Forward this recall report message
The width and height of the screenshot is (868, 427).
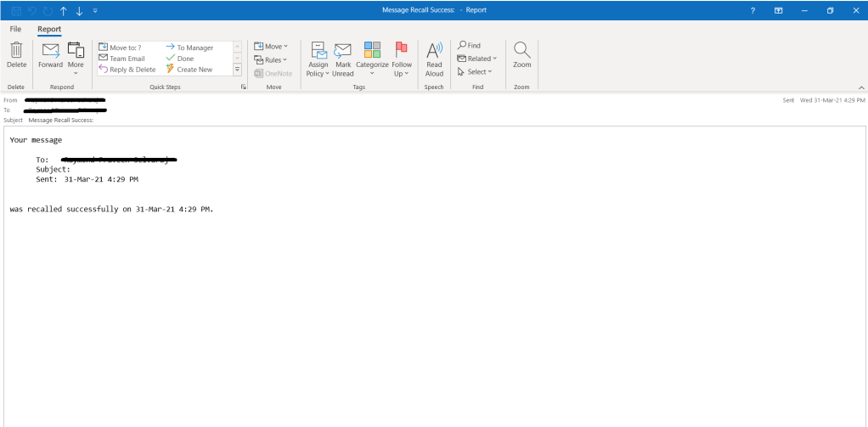click(x=50, y=54)
